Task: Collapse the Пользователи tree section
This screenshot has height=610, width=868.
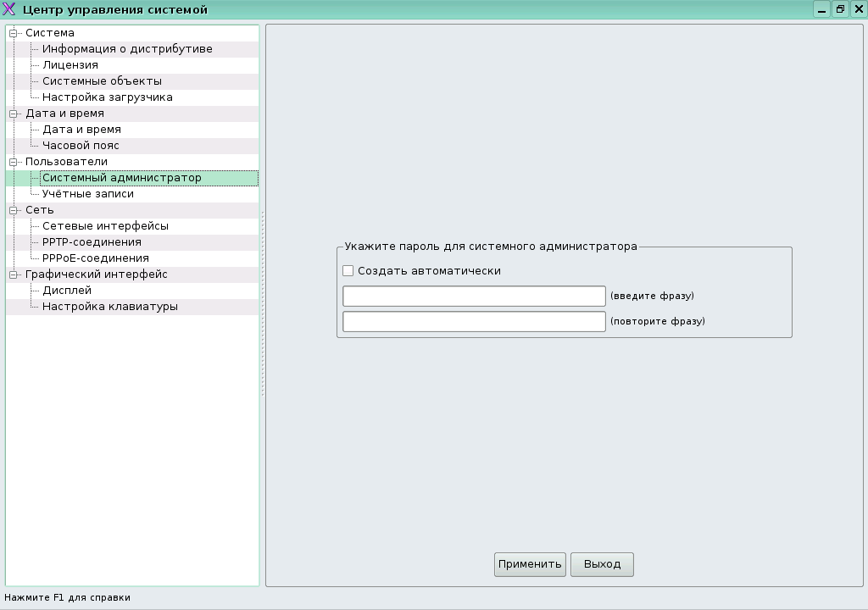Action: pyautogui.click(x=14, y=162)
